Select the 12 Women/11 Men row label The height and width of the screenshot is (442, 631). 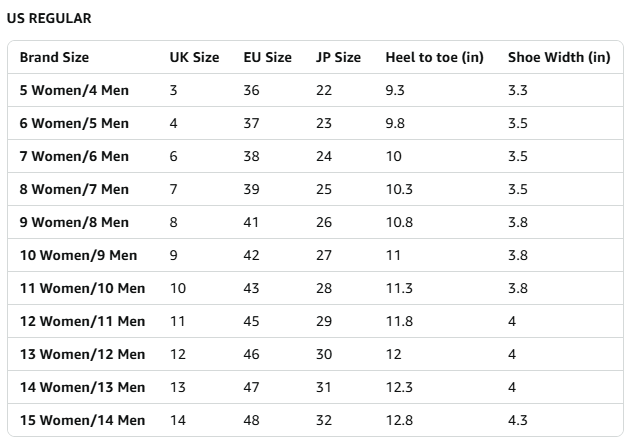82,321
